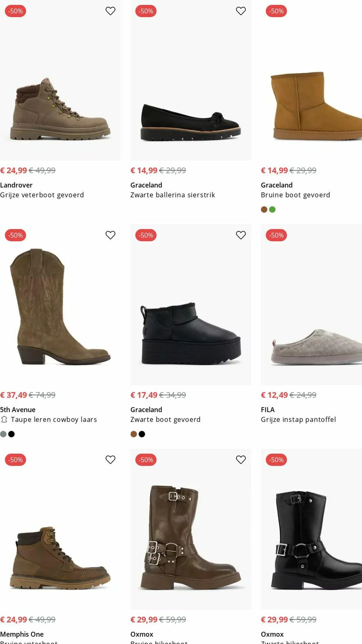Favorite the Landrover grijze veterboot with heart
This screenshot has width=362, height=644.
point(110,11)
